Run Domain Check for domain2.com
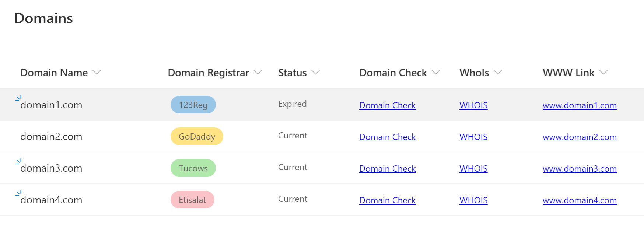This screenshot has width=644, height=235. click(x=387, y=137)
